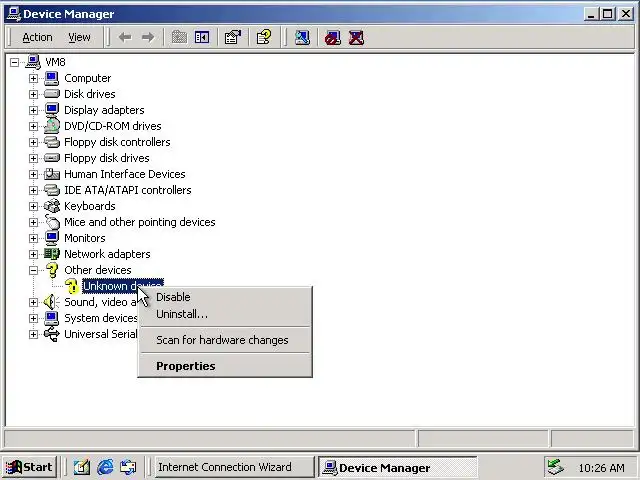
Task: Collapse the Other devices category
Action: [33, 270]
